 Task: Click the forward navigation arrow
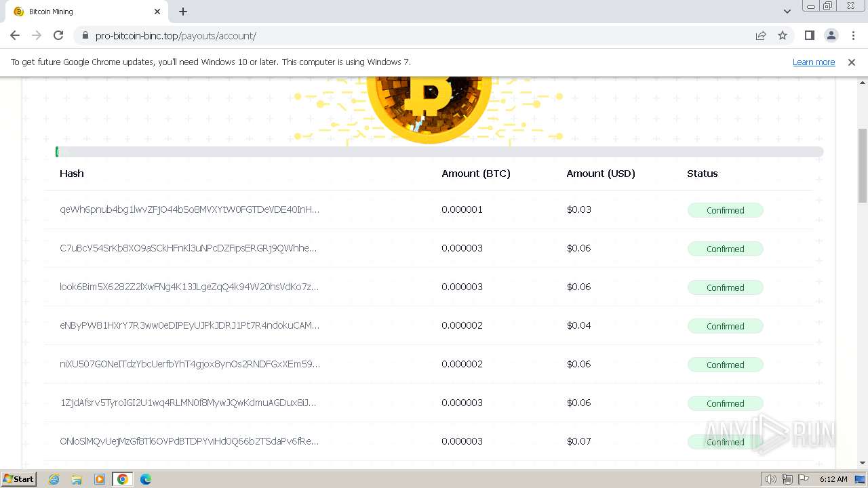click(37, 35)
